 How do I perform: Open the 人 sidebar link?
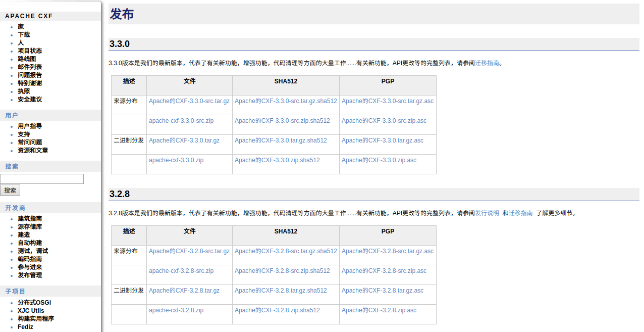click(21, 43)
